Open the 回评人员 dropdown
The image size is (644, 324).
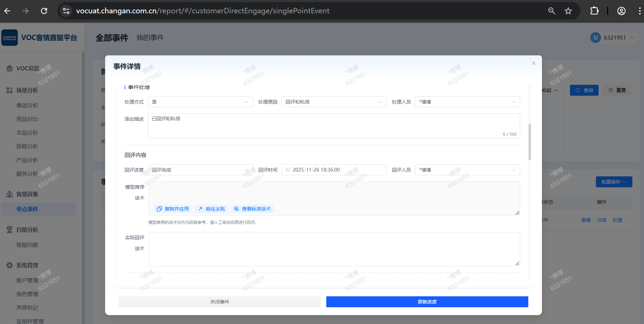click(467, 170)
